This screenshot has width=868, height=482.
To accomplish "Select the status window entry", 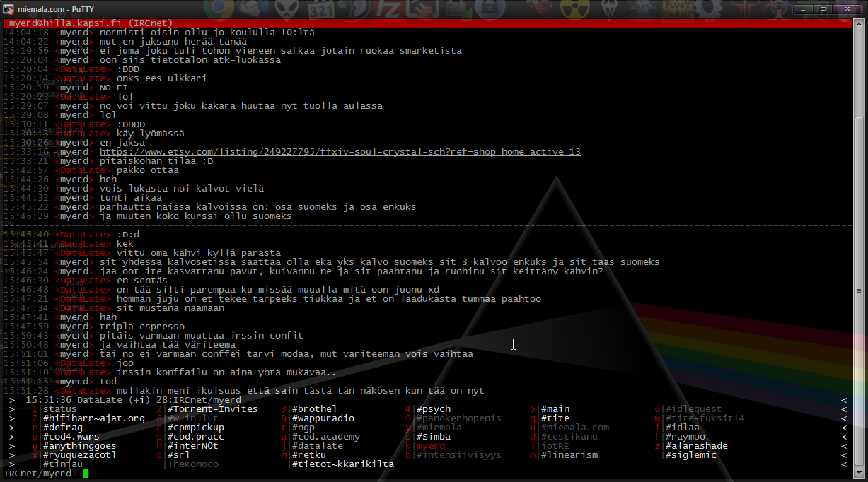I will pyautogui.click(x=59, y=409).
